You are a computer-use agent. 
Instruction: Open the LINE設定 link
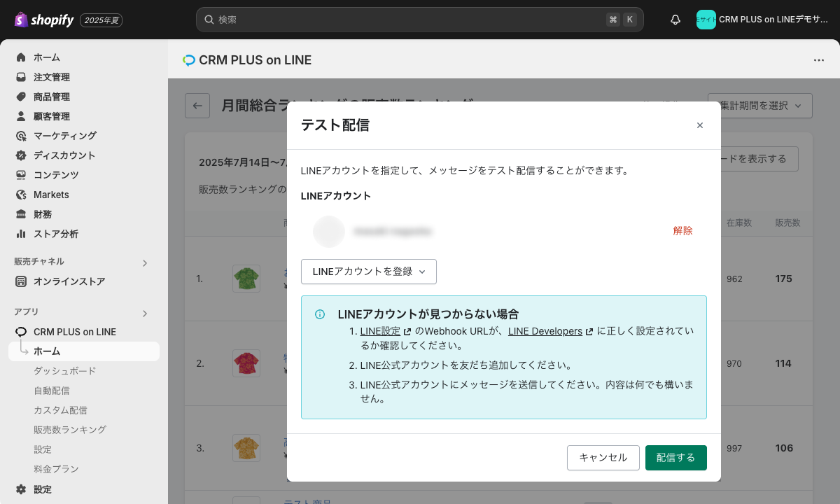(x=380, y=331)
